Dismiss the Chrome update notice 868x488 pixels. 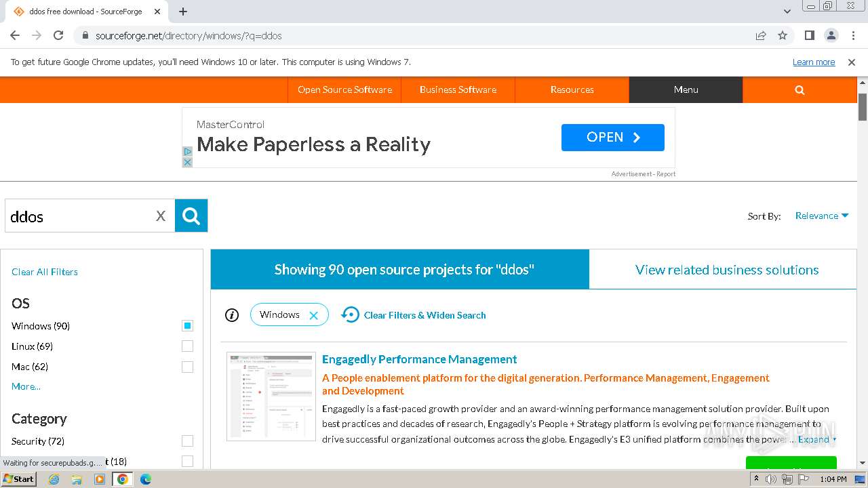[852, 62]
